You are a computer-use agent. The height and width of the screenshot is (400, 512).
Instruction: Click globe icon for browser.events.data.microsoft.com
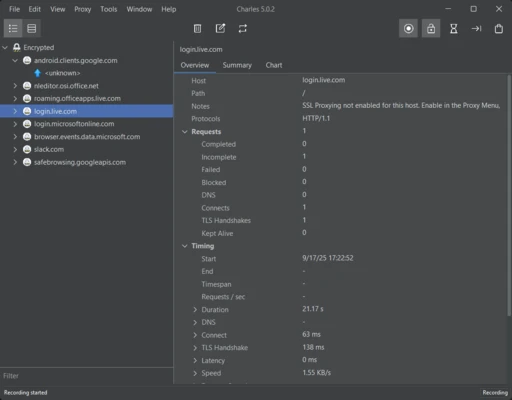pyautogui.click(x=27, y=137)
